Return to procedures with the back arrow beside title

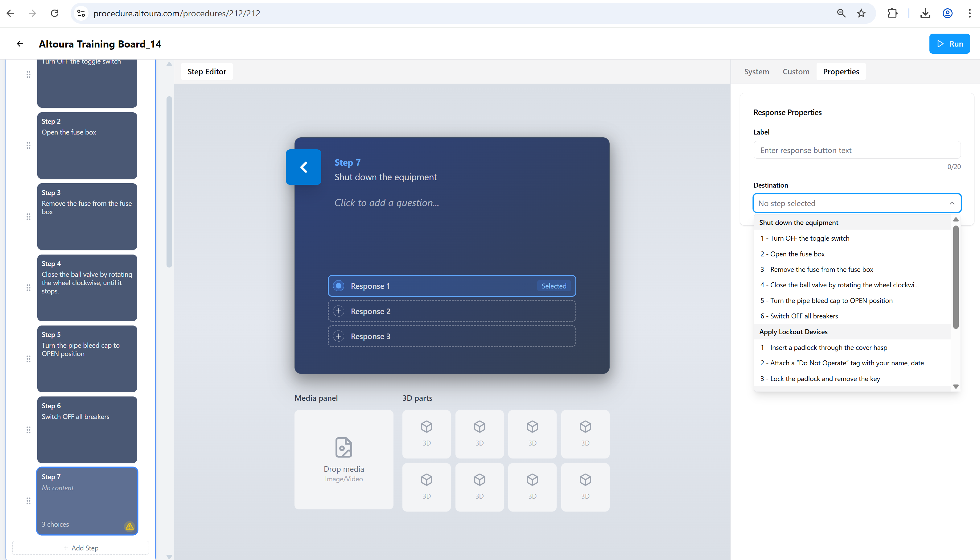(x=20, y=44)
